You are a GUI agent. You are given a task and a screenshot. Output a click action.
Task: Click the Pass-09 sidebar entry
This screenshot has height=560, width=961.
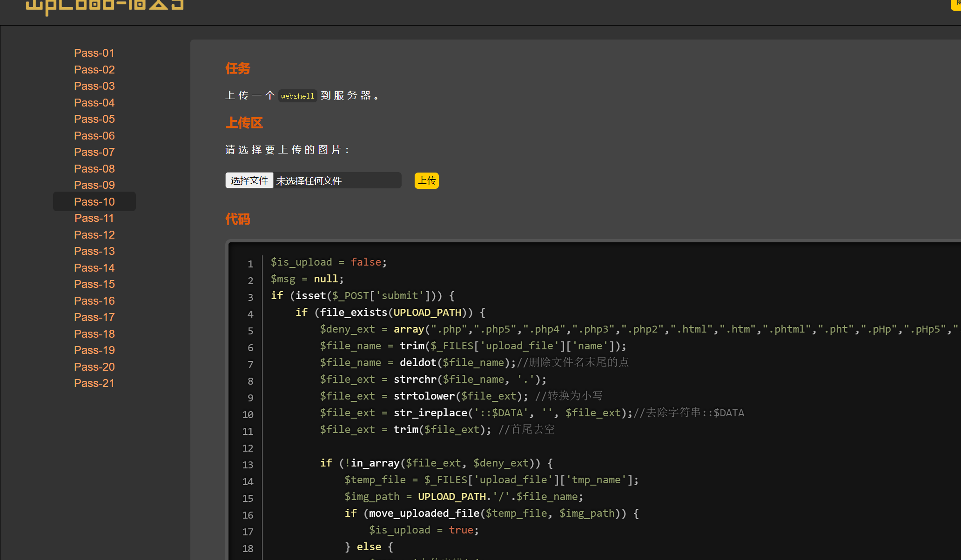pos(94,185)
